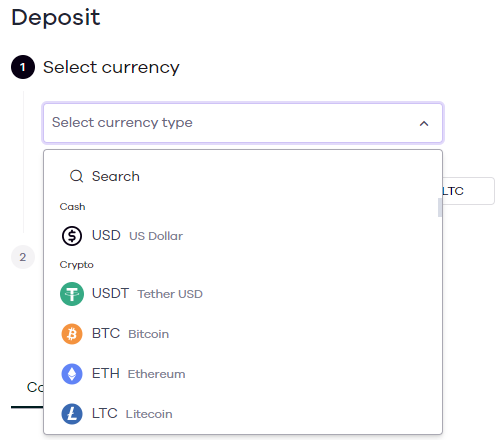Choose the LTC Litecoin entry
This screenshot has height=440, width=501.
tap(243, 414)
